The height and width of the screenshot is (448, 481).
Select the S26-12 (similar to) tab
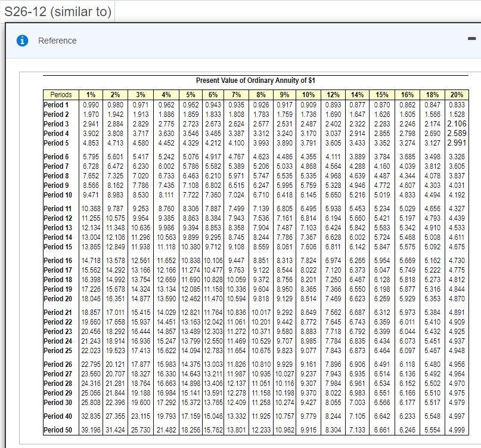tap(60, 10)
